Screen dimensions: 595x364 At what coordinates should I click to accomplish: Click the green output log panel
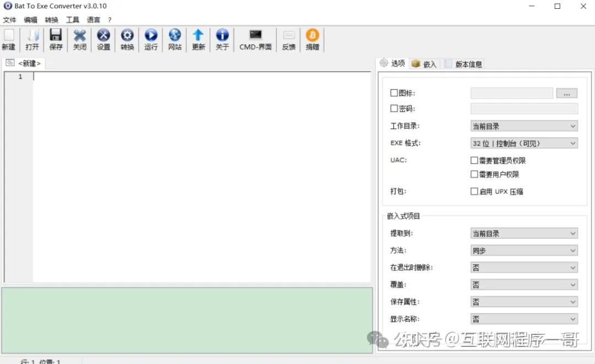coord(187,320)
